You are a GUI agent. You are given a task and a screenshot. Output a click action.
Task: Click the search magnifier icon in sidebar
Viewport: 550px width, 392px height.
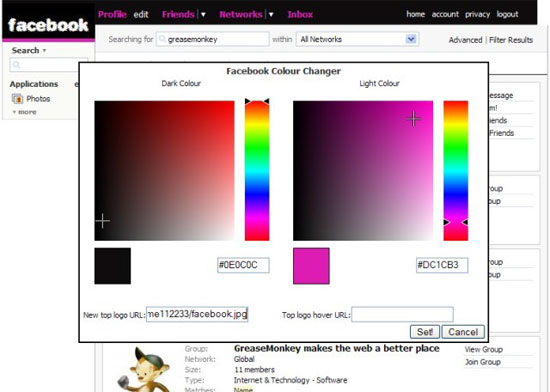tap(16, 65)
